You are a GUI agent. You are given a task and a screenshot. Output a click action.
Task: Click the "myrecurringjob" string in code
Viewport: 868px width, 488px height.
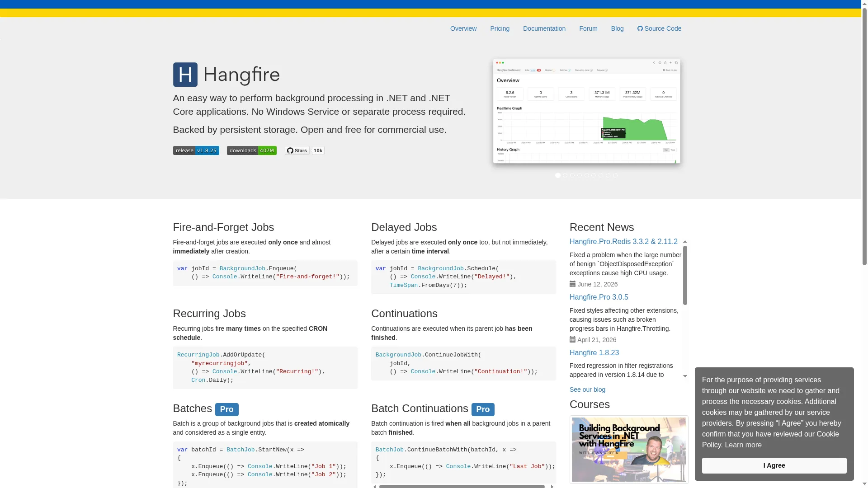coord(219,363)
